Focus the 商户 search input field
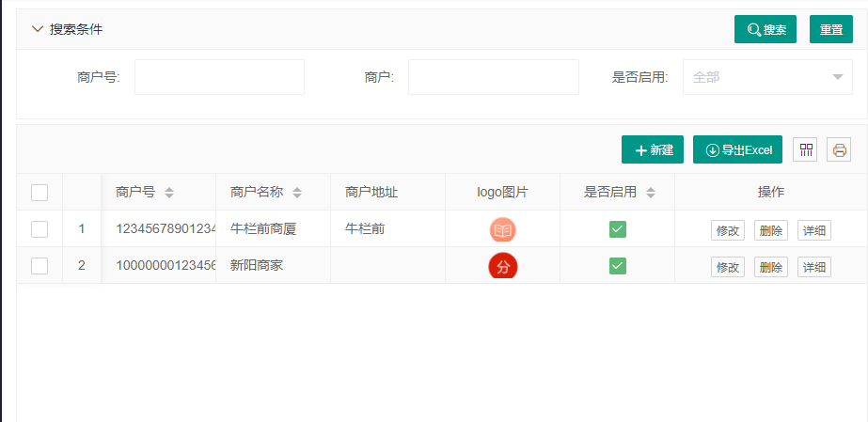The height and width of the screenshot is (422, 868). click(494, 77)
